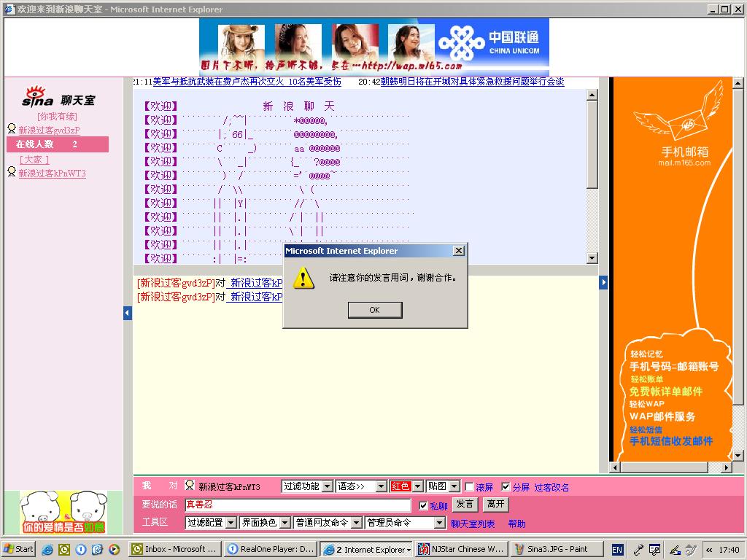This screenshot has width=747, height=560.
Task: Open the [你我有缘] room link
Action: (x=57, y=116)
